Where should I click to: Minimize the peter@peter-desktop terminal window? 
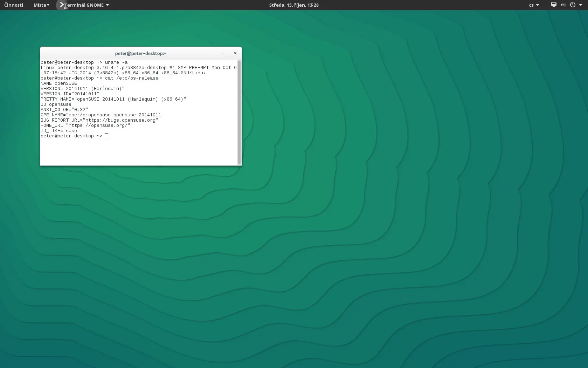223,54
